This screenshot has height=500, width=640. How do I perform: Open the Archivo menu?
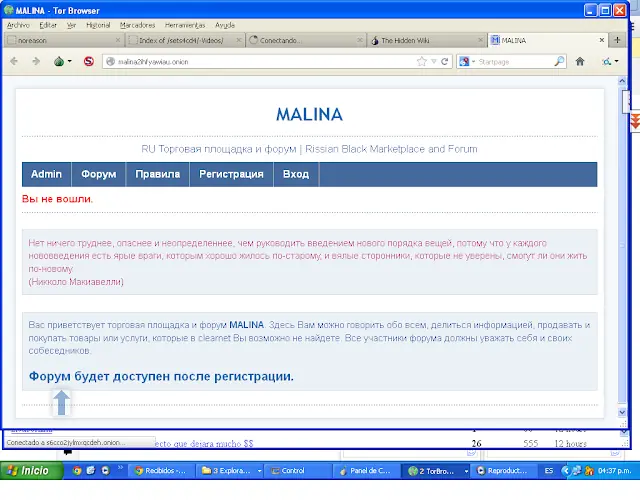18,25
